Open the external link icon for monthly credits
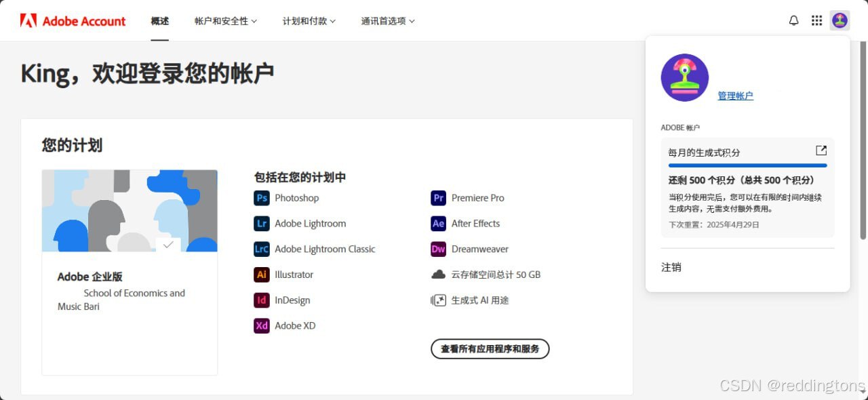The height and width of the screenshot is (400, 868). pyautogui.click(x=821, y=151)
